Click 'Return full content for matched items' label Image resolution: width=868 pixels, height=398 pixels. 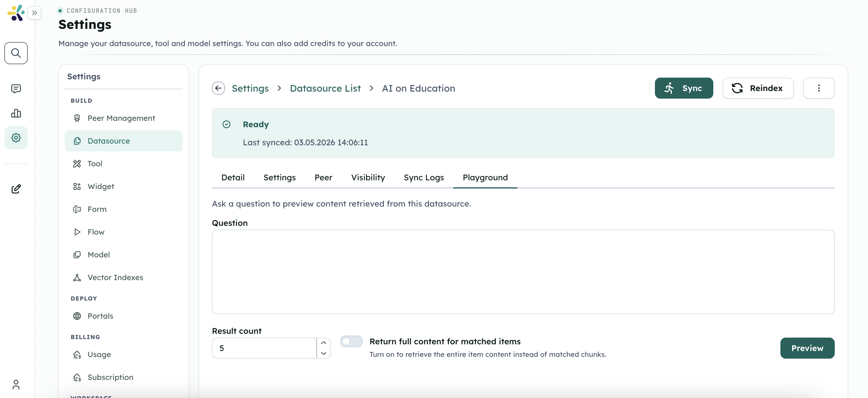[x=445, y=341]
